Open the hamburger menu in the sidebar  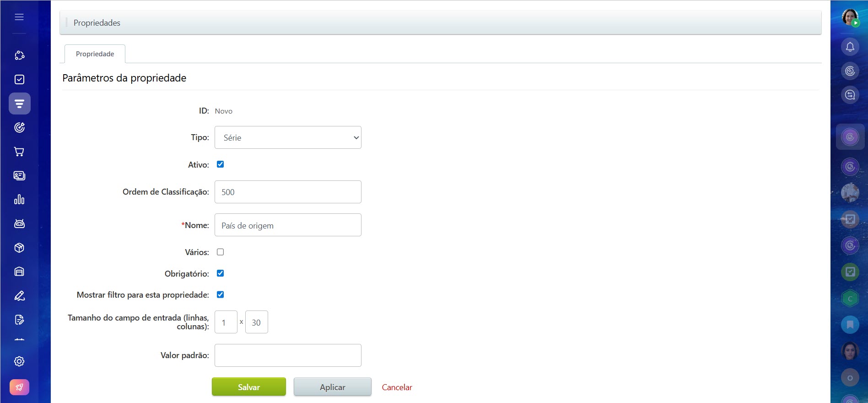tap(19, 17)
